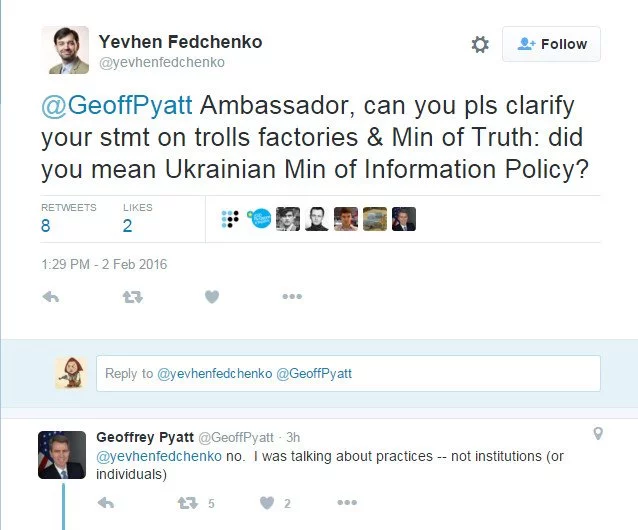Like Yevhen Fedchenko's main tweet

(x=212, y=296)
